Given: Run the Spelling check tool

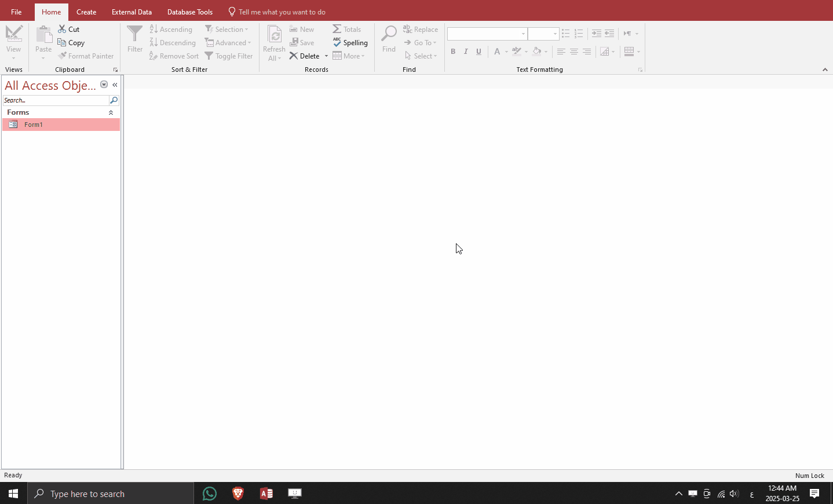Looking at the screenshot, I should pos(350,42).
